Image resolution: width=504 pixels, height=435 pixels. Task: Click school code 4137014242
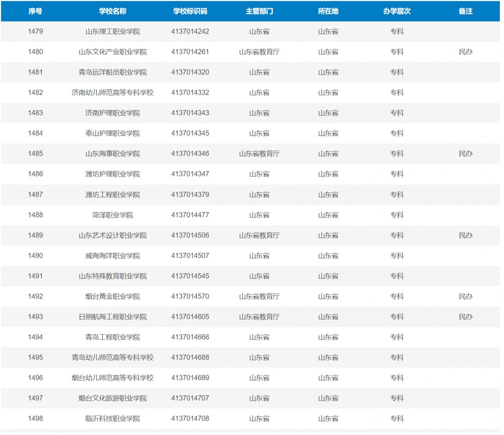[x=190, y=32]
